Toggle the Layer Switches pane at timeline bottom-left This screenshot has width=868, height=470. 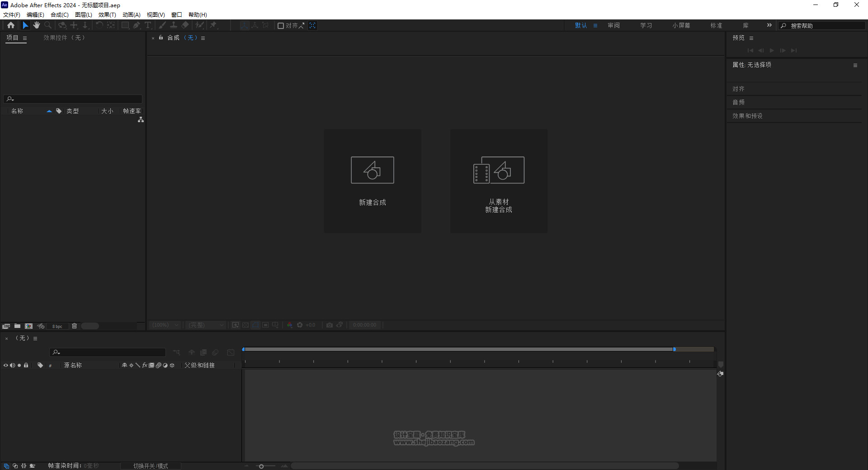click(x=6, y=466)
